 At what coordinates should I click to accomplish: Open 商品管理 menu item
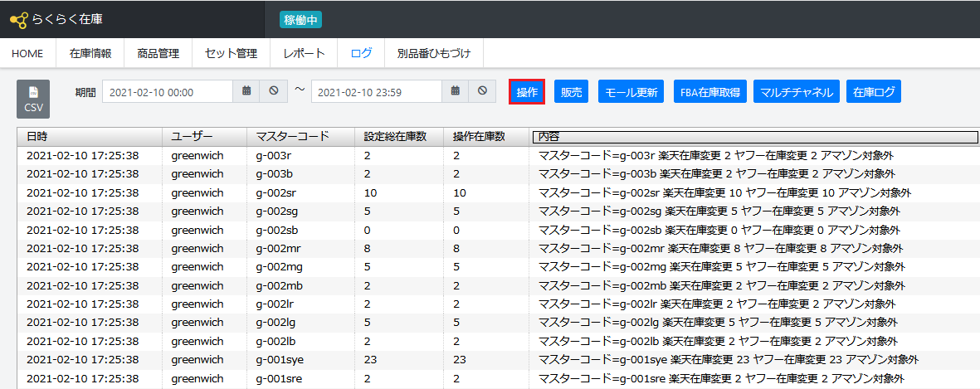(158, 54)
